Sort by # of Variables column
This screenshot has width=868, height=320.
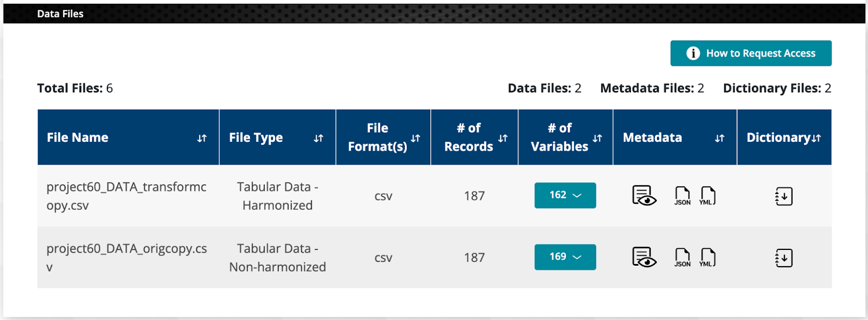click(x=597, y=139)
